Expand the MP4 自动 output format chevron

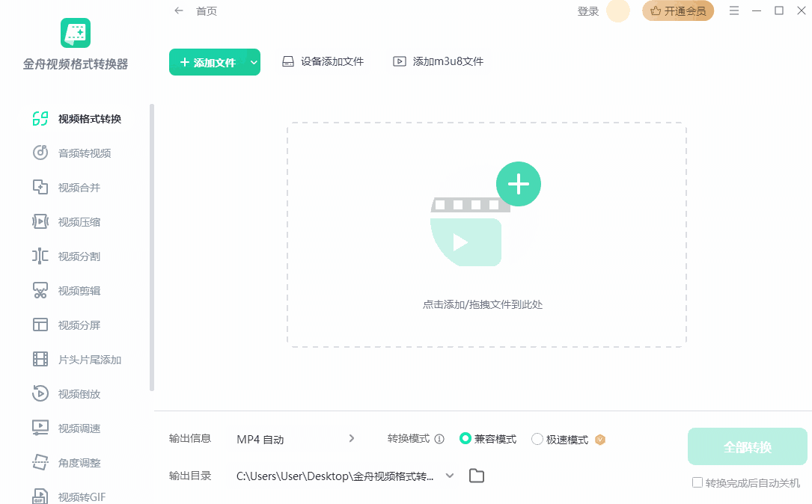tap(352, 438)
